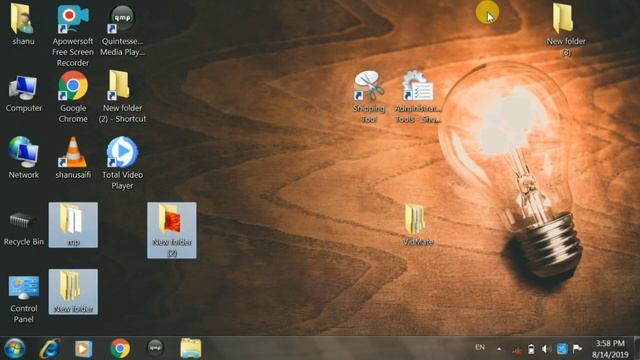
Task: Select the shanusaifi VLC shortcut
Action: [x=73, y=158]
